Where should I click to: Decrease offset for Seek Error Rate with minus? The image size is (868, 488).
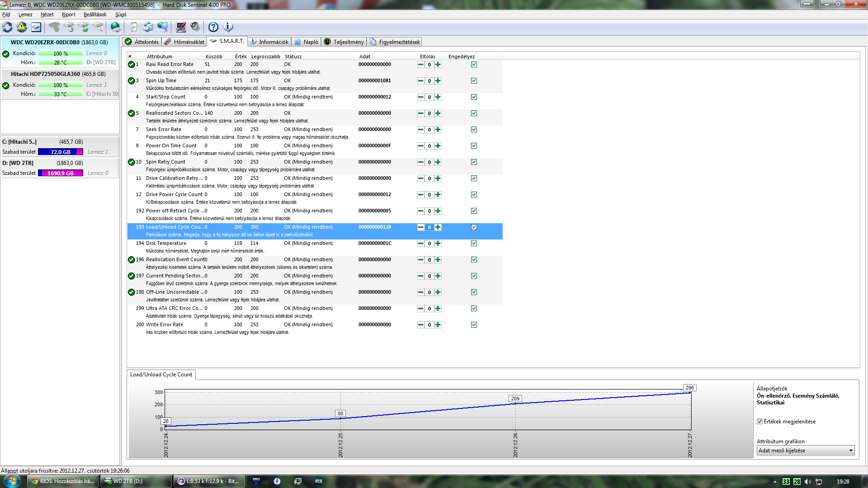420,130
